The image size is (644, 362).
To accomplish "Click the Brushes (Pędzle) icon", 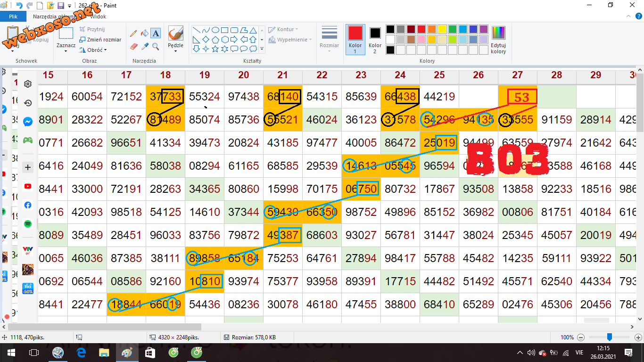I will (x=175, y=33).
